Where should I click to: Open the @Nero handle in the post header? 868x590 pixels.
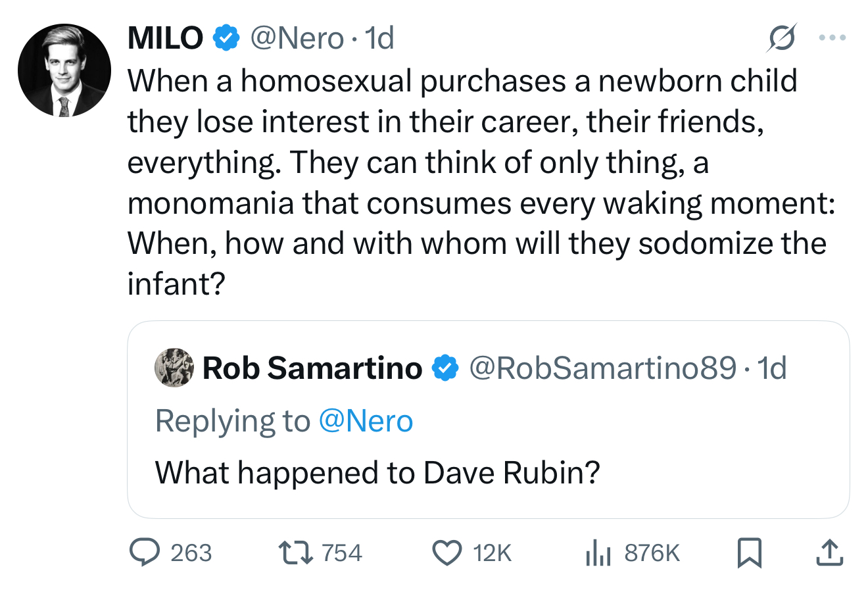(x=297, y=38)
